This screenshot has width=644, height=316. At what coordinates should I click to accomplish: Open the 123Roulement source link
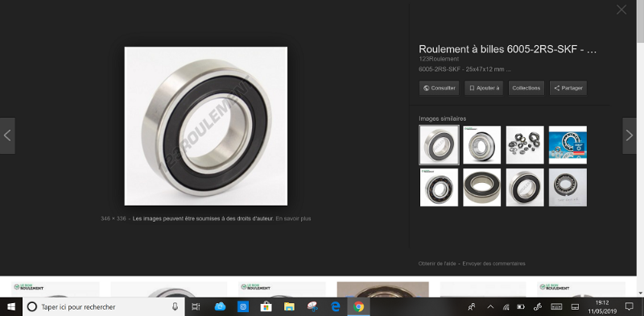pyautogui.click(x=439, y=60)
